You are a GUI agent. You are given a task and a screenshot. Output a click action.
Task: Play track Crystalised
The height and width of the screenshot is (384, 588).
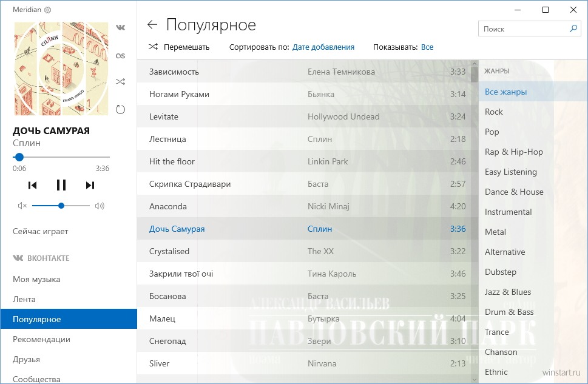pos(305,251)
